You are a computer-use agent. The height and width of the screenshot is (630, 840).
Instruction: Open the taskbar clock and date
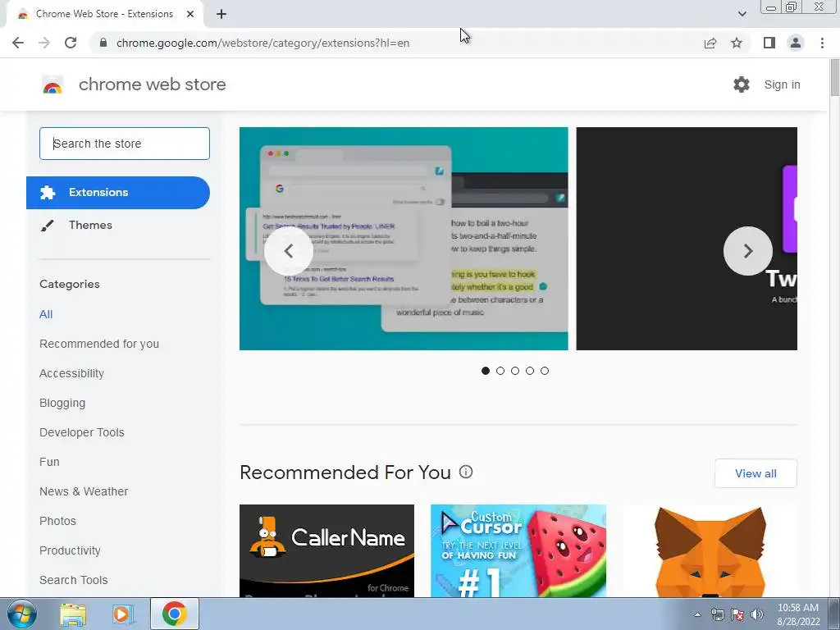click(x=798, y=614)
